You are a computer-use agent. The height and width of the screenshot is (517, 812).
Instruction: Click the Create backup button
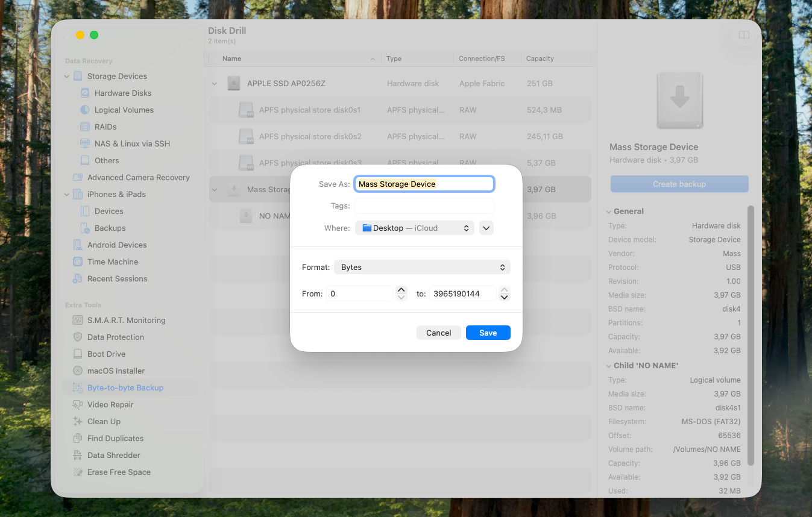point(679,184)
